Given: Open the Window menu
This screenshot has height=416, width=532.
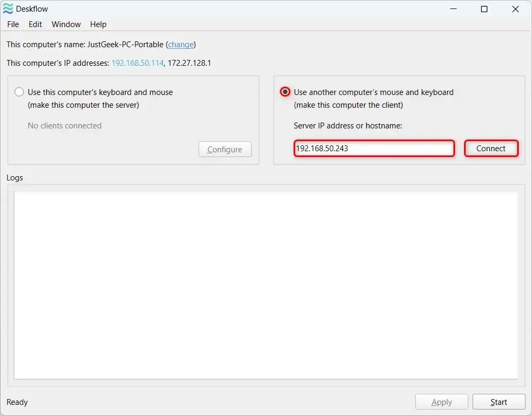Looking at the screenshot, I should pos(66,24).
